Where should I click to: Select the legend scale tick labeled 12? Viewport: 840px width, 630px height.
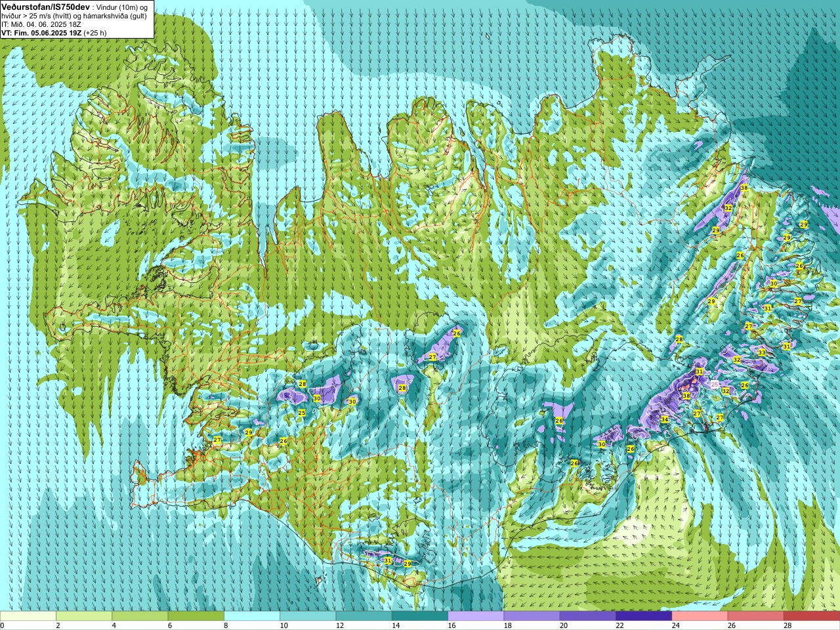tap(339, 625)
